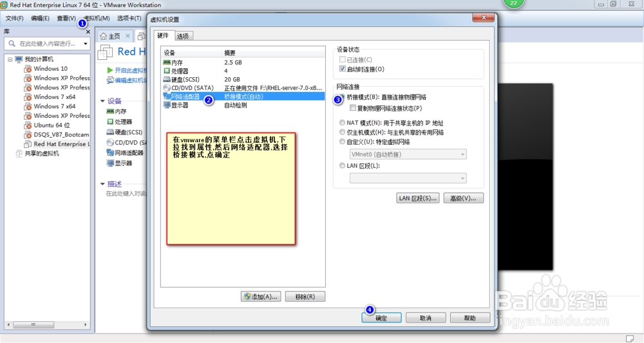Close the 主页 home tab

pos(128,36)
